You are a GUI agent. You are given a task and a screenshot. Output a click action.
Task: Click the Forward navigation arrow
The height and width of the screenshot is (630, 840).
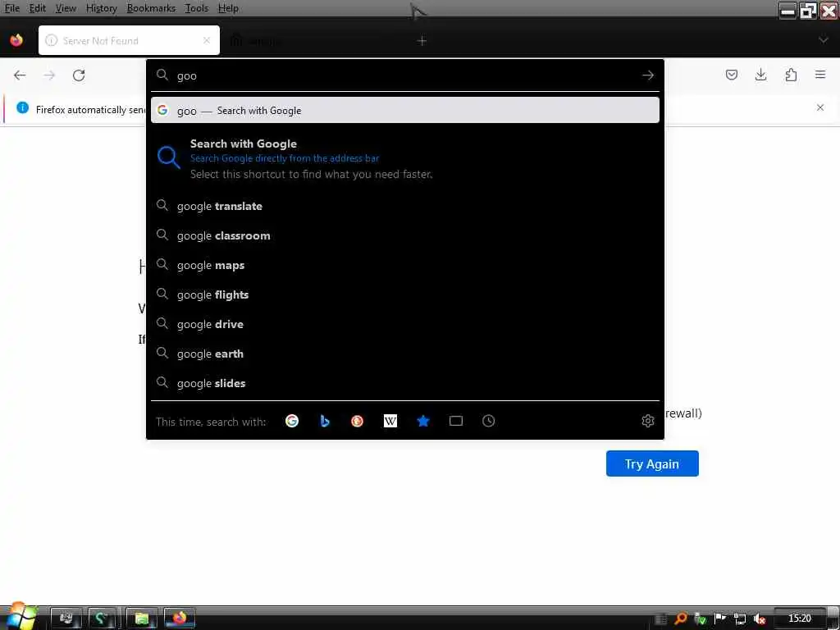pyautogui.click(x=49, y=75)
